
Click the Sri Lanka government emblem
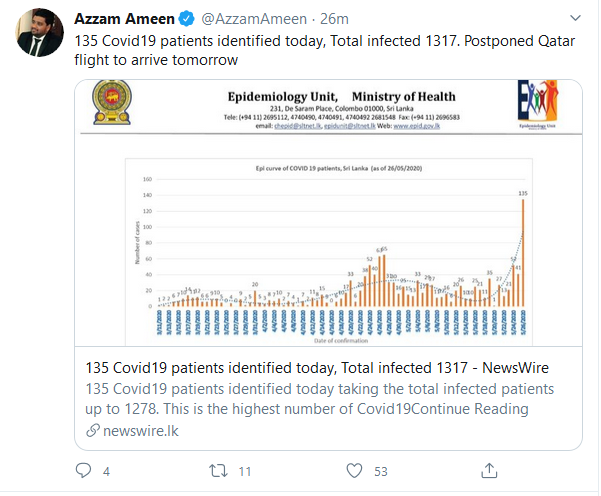112,102
